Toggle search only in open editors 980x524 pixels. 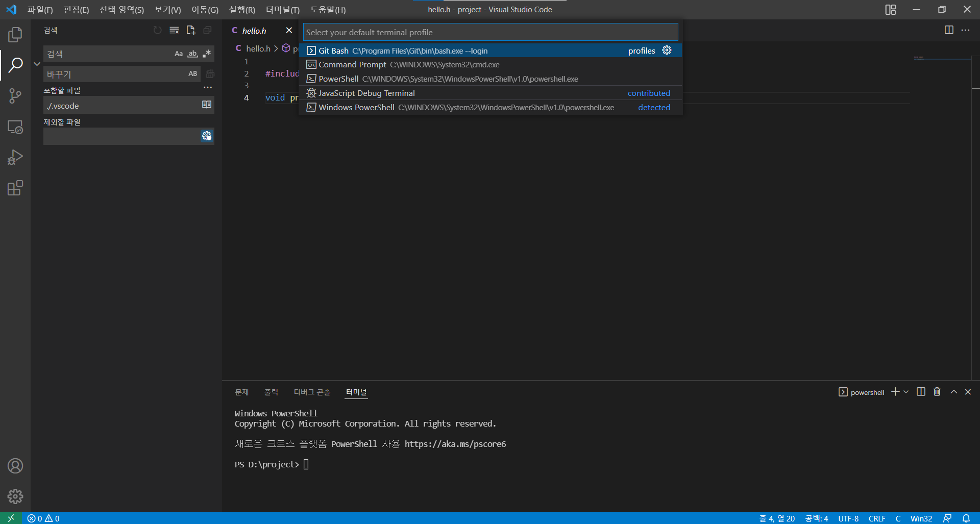(207, 105)
